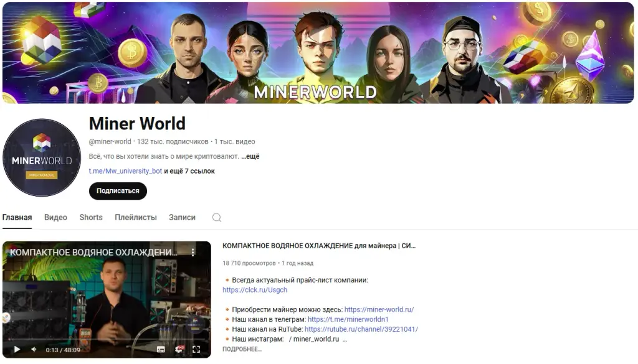This screenshot has height=364, width=638.
Task: Click the Наш канал в телеграм label
Action: pos(269,319)
